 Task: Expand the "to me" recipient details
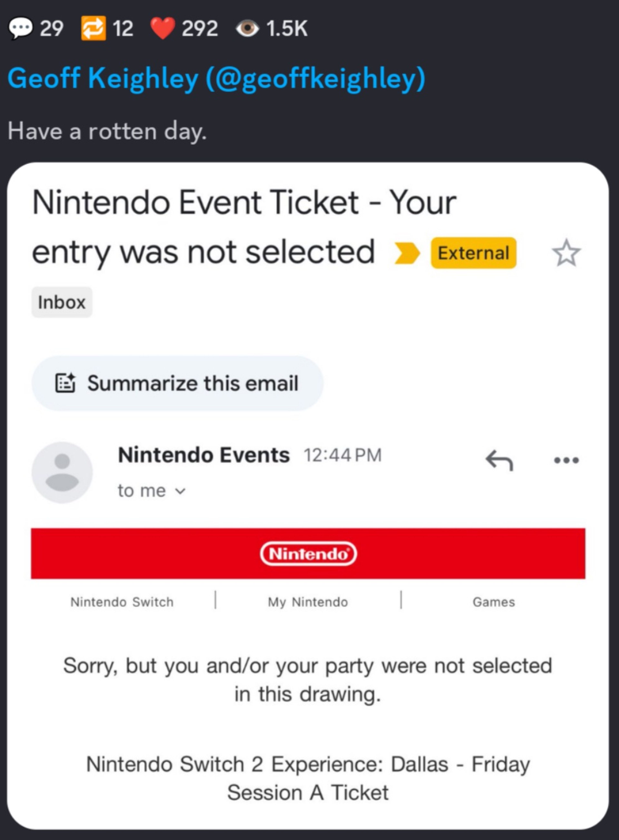click(x=151, y=491)
